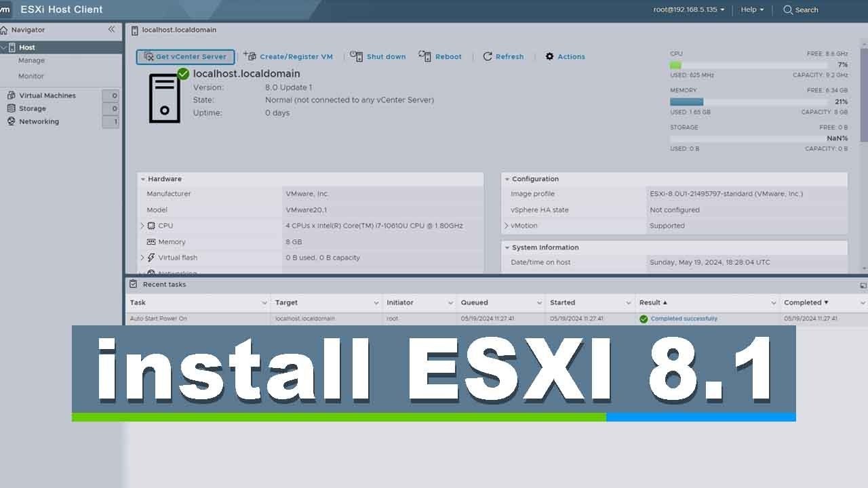Expand the Virtual flash row
This screenshot has width=868, height=488.
tap(142, 258)
